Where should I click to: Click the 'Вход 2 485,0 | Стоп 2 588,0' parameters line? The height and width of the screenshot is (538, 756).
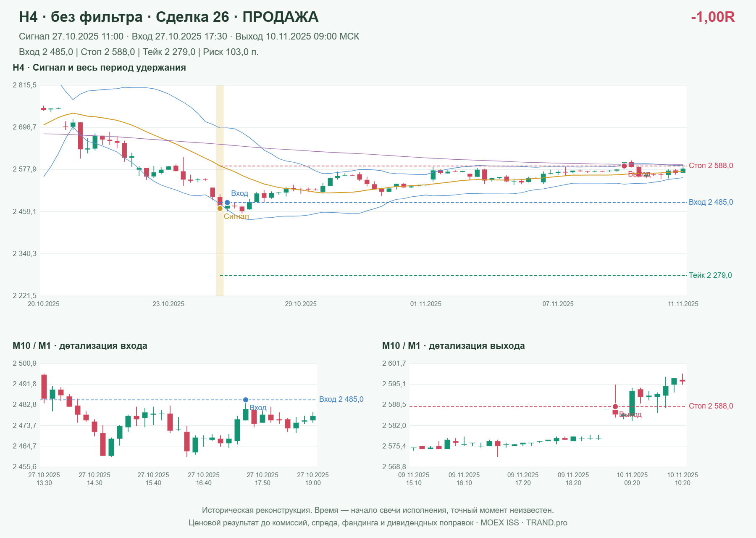tap(139, 52)
